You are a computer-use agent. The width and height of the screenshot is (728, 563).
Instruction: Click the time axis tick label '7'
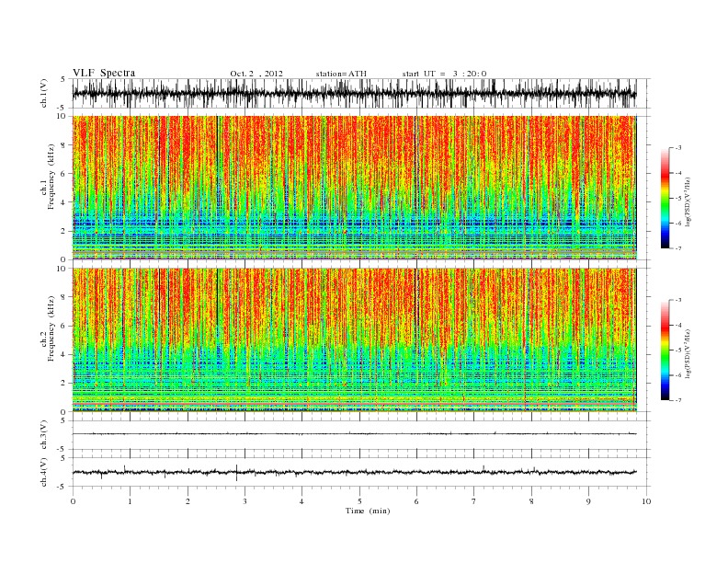click(474, 501)
